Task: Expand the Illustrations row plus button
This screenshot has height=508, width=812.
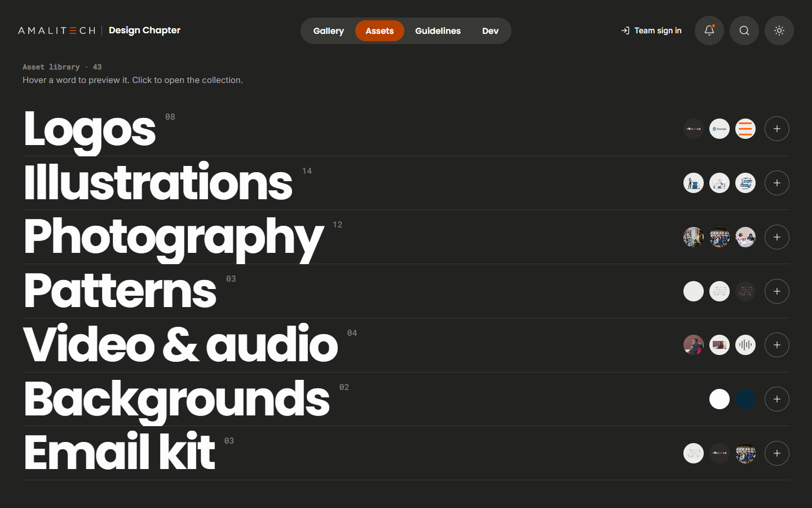Action: [x=777, y=183]
